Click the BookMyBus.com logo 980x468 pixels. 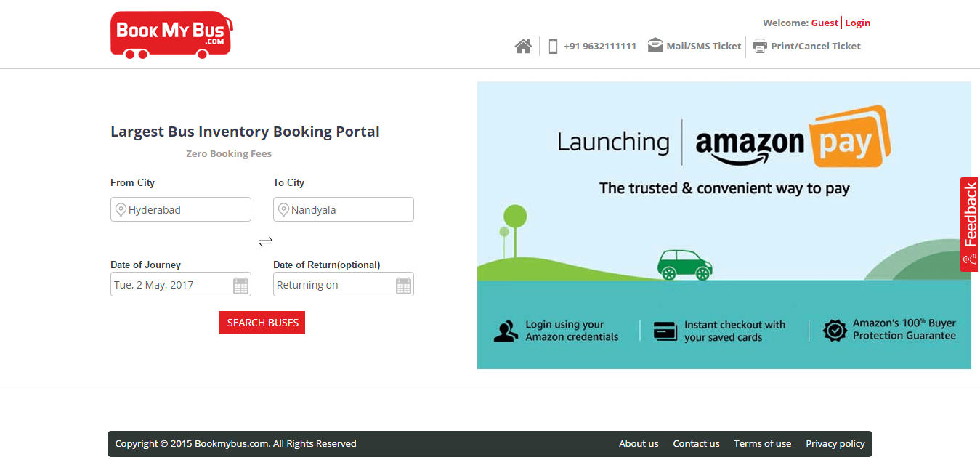[171, 35]
